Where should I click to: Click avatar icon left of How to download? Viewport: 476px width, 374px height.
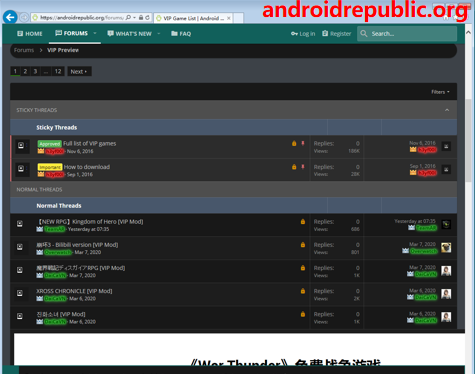pos(21,169)
